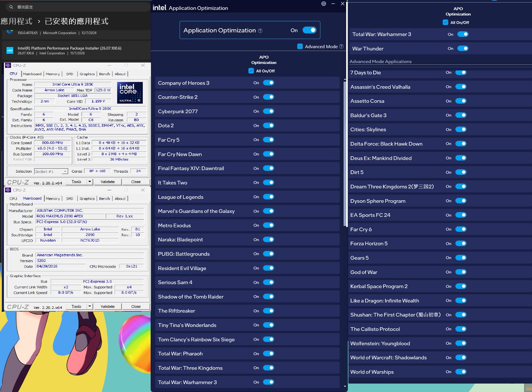Image resolution: width=532 pixels, height=392 pixels.
Task: Open Tools dropdown arrow in CPU tab window
Action: (90, 181)
